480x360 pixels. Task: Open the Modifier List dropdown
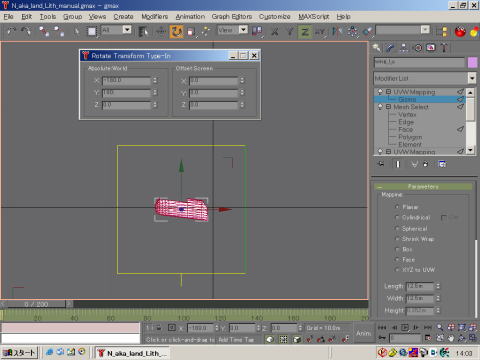[472, 78]
